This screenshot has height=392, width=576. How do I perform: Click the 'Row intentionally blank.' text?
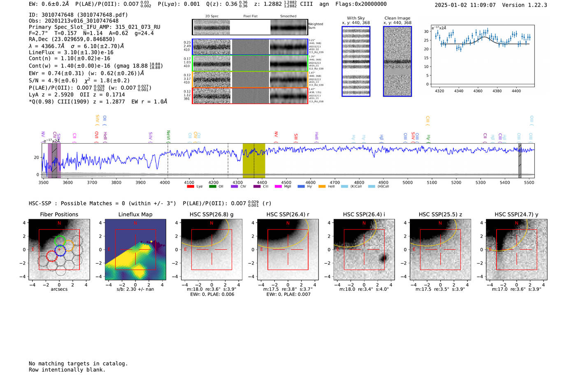67,370
